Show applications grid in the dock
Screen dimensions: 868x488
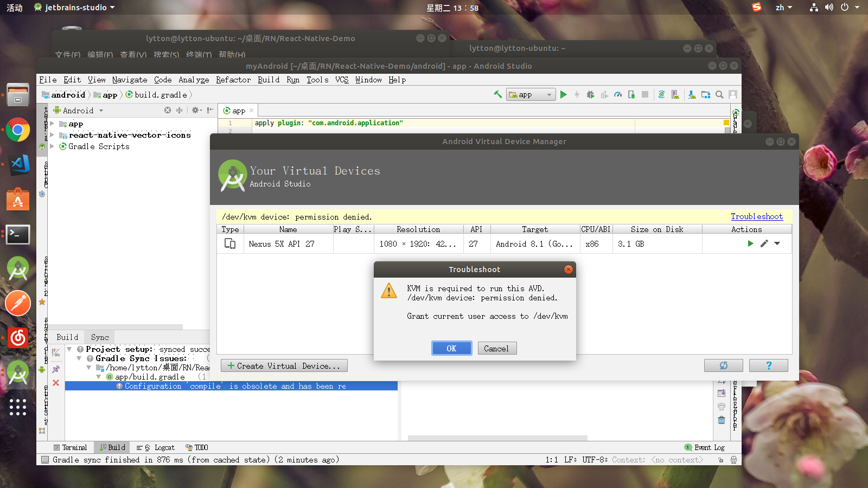point(18,407)
